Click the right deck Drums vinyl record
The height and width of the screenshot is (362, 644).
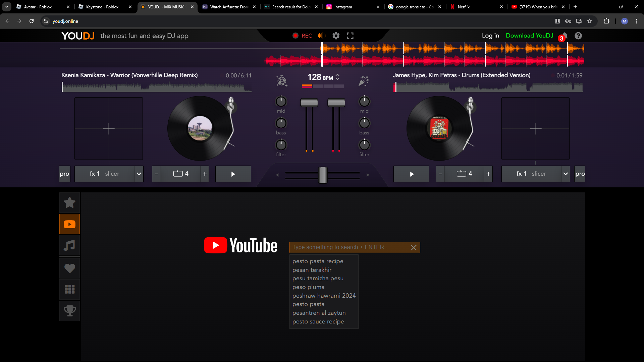click(439, 128)
